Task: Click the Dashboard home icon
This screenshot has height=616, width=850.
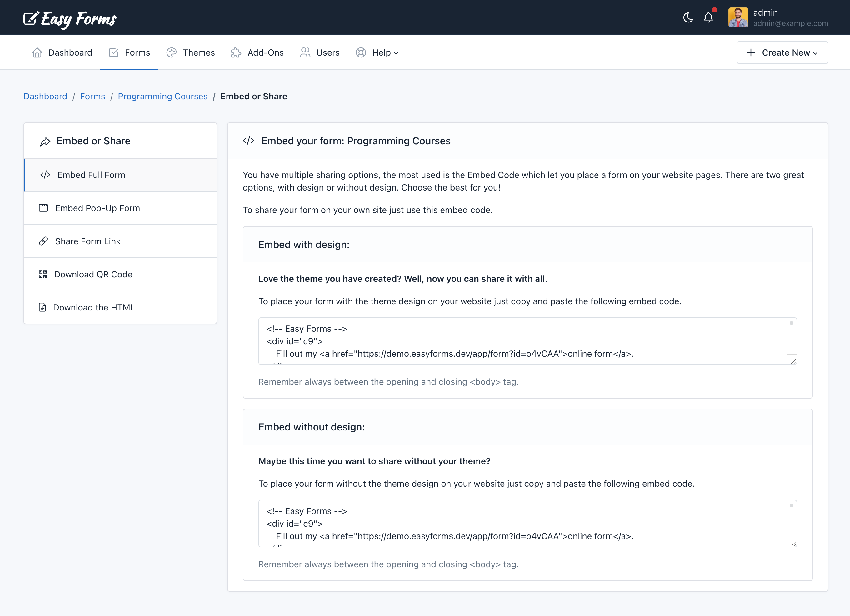Action: 37,53
